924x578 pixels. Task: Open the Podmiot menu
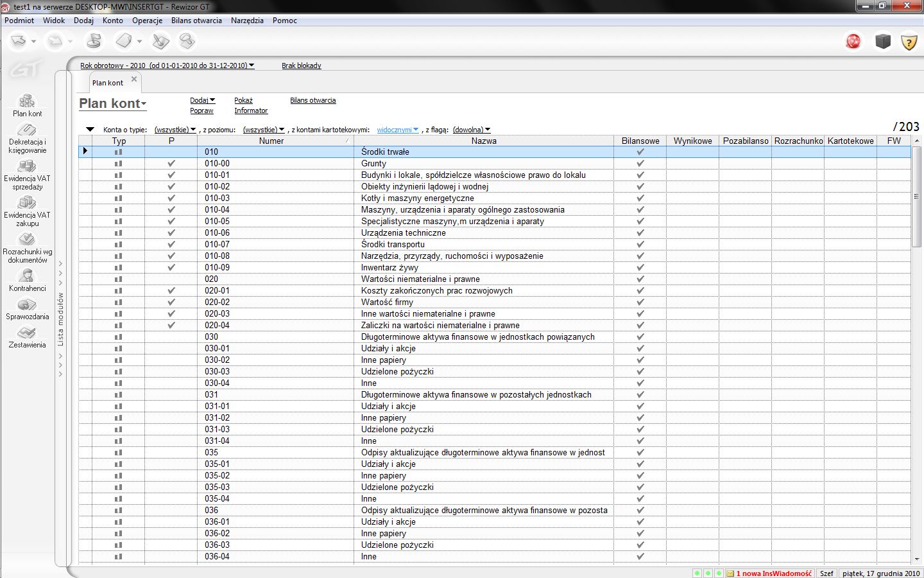19,21
